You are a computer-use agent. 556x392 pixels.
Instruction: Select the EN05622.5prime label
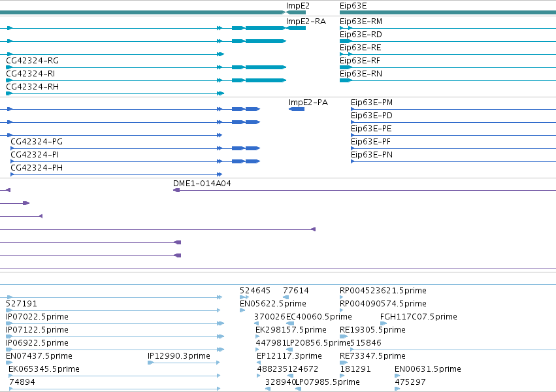[272, 304]
